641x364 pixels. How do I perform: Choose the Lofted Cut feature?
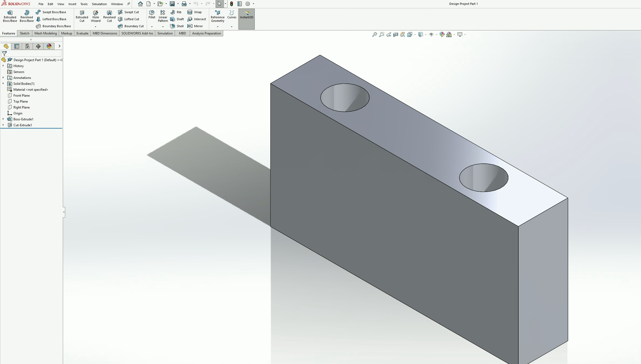129,19
